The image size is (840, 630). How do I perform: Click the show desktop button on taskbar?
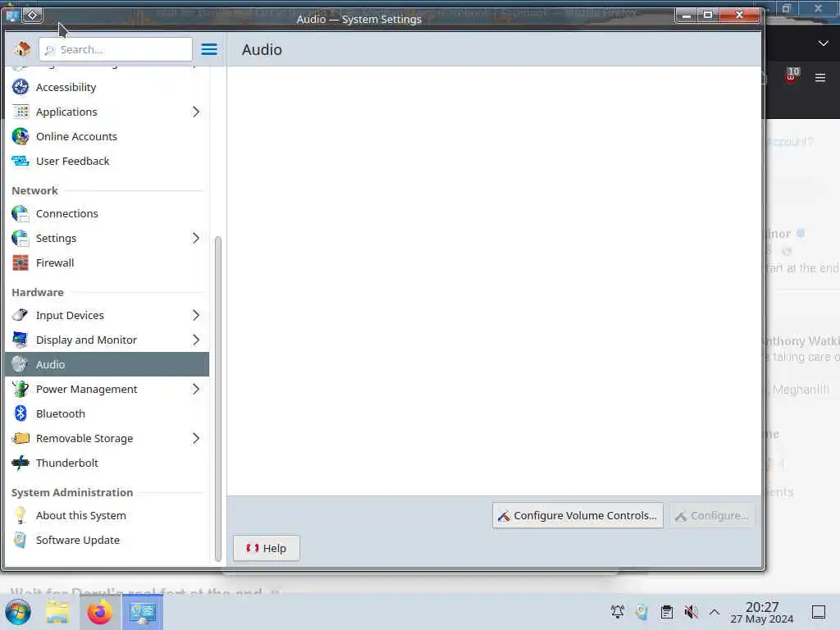pyautogui.click(x=819, y=612)
